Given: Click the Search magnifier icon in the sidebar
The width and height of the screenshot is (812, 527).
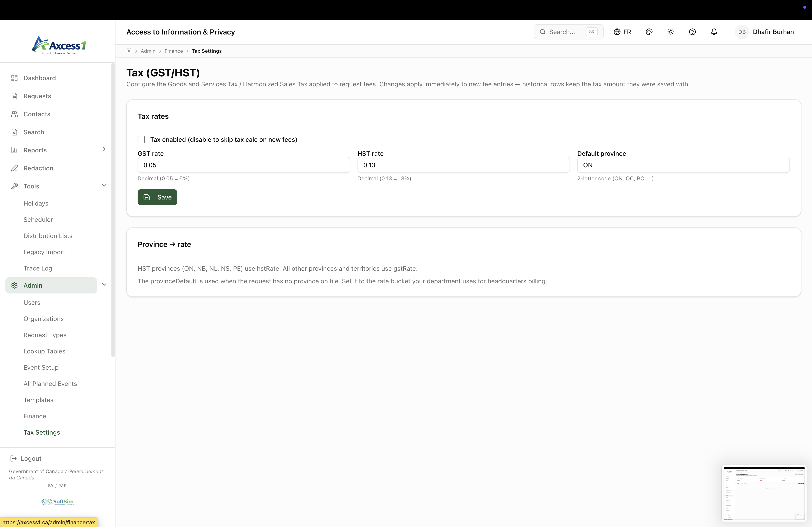Looking at the screenshot, I should tap(14, 132).
